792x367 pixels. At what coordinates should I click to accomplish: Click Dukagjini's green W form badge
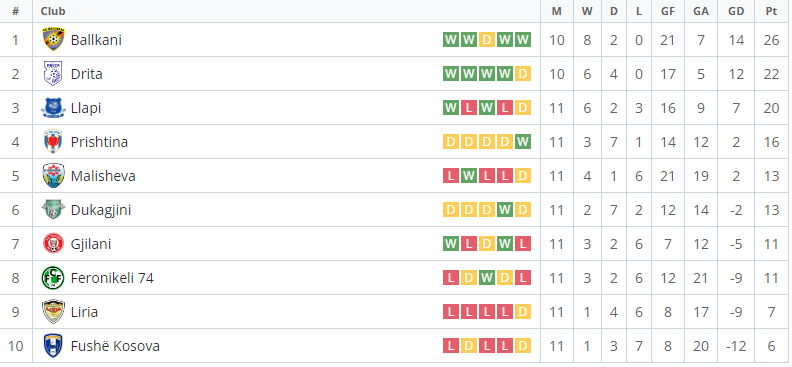pyautogui.click(x=505, y=209)
